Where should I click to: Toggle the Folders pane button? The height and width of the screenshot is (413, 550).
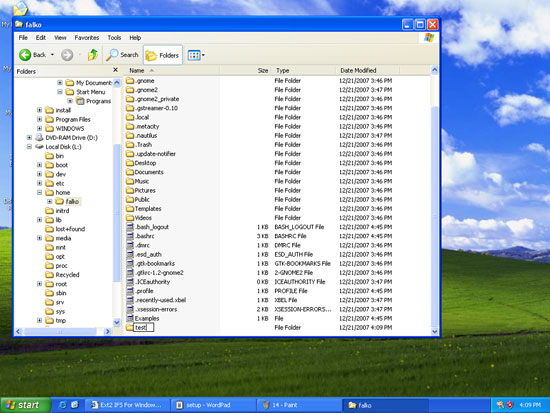(x=162, y=55)
